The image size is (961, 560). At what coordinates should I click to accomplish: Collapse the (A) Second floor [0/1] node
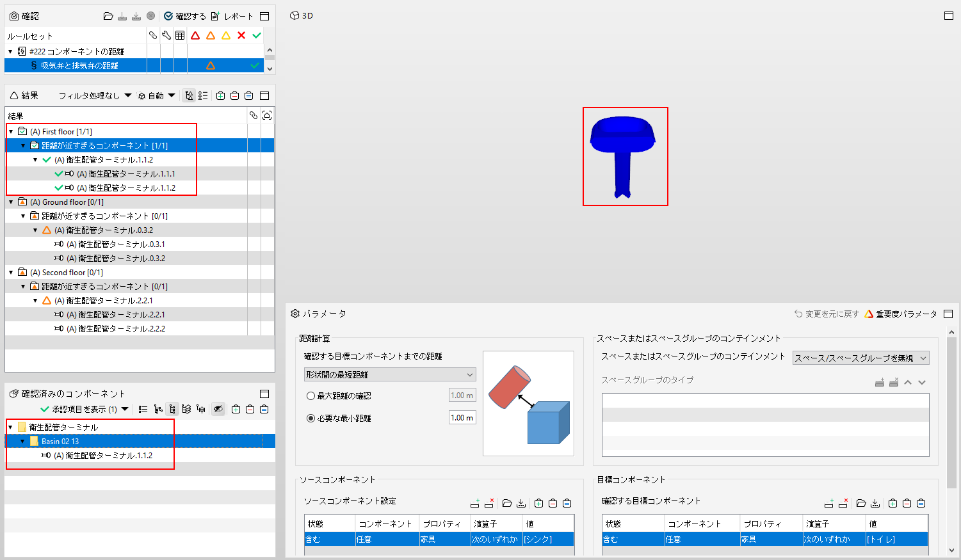point(11,272)
